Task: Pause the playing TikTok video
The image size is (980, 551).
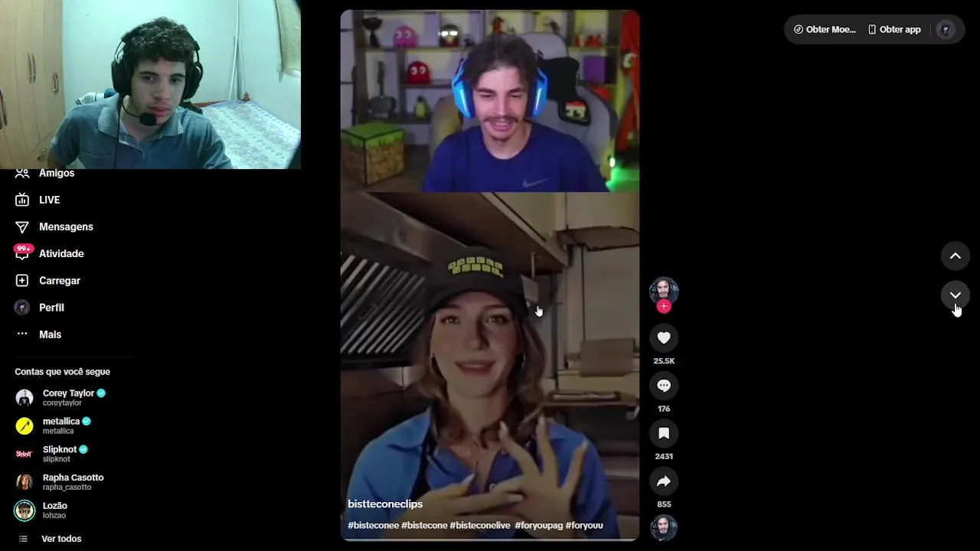Action: pos(490,275)
